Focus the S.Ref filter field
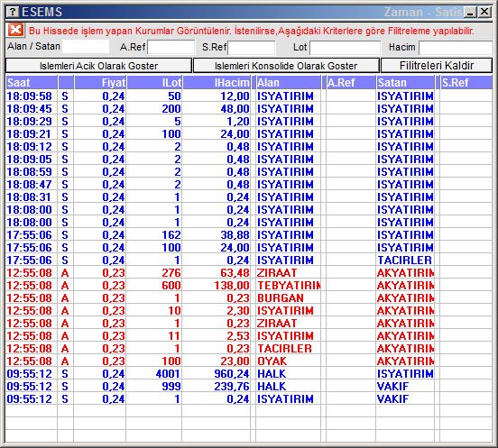Image resolution: width=498 pixels, height=448 pixels. point(252,48)
